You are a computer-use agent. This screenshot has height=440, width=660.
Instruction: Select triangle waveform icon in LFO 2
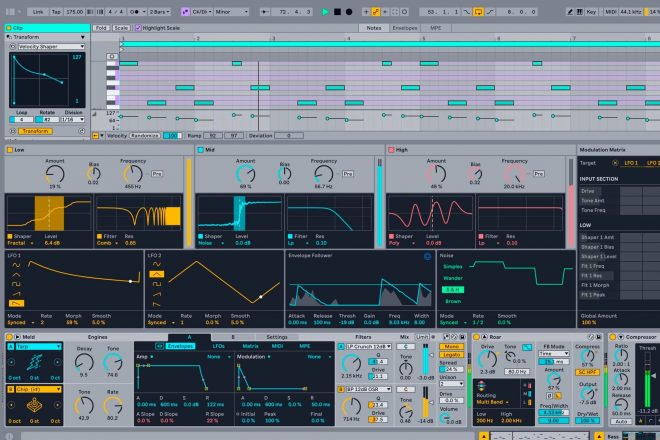(x=157, y=274)
